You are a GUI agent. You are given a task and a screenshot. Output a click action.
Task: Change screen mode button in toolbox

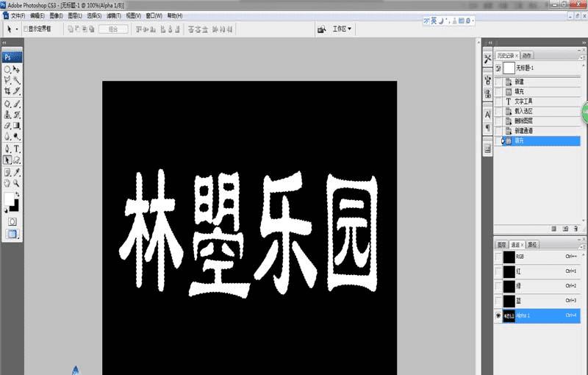point(12,235)
